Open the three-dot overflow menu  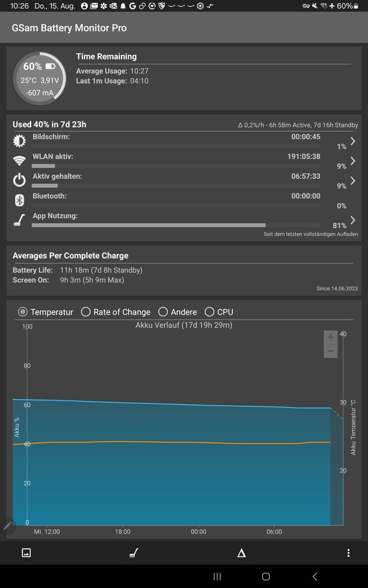pos(348,553)
